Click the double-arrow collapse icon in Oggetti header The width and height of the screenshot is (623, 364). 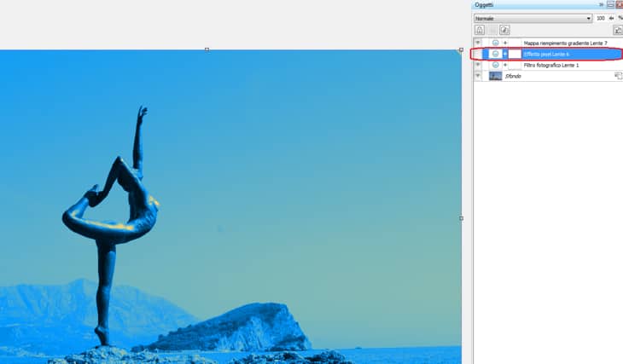point(602,5)
